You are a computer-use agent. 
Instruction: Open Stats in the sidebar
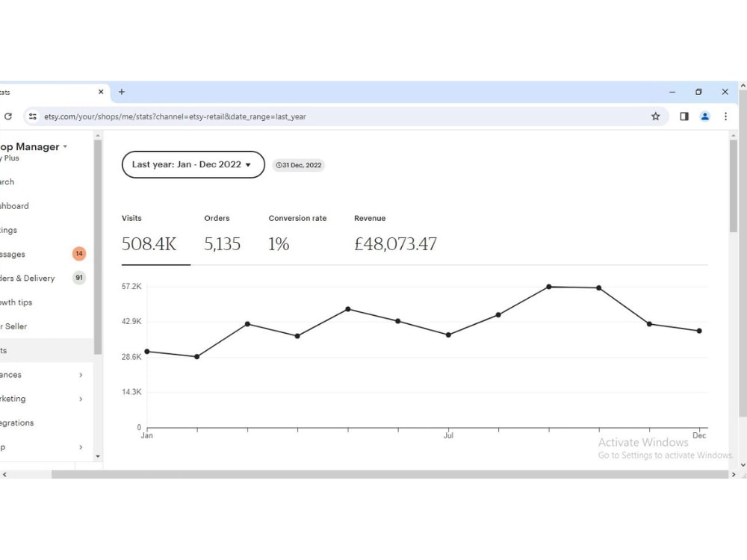tap(46, 350)
